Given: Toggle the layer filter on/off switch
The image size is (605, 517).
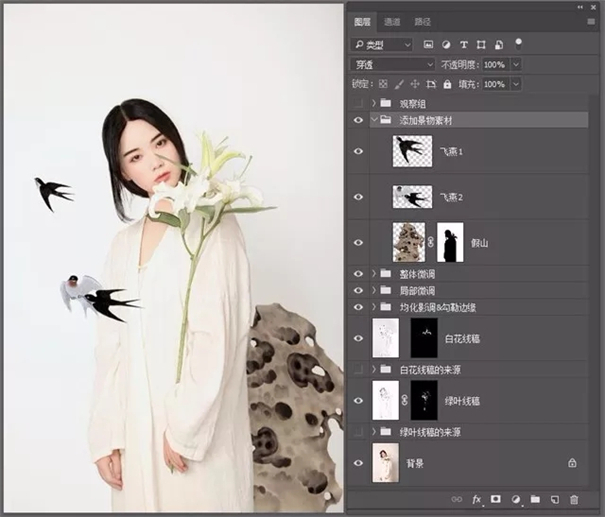Looking at the screenshot, I should coord(518,43).
